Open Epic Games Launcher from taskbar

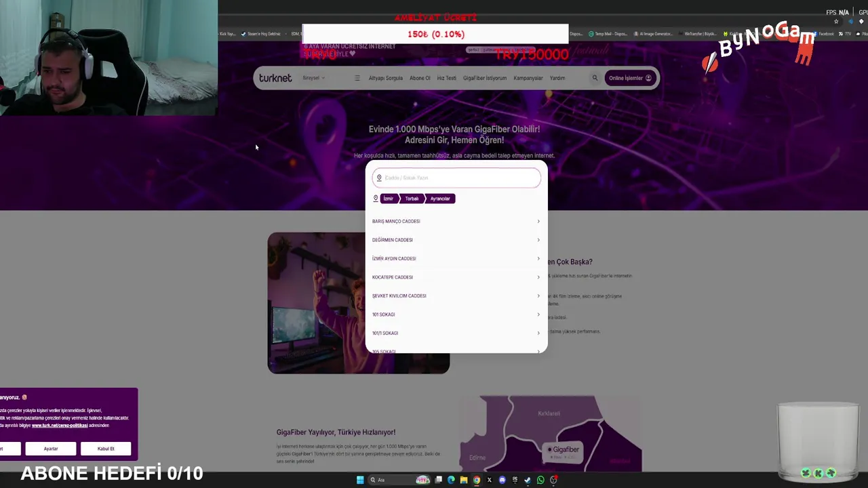pos(515,480)
